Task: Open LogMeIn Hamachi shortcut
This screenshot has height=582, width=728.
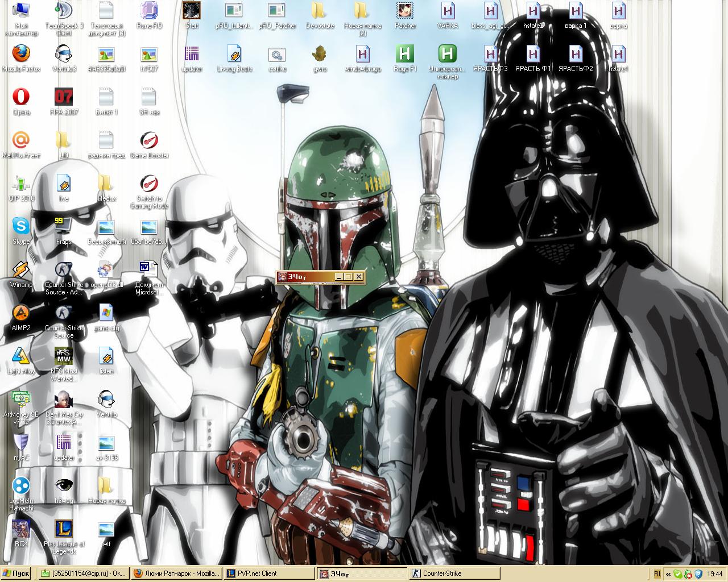Action: point(21,494)
